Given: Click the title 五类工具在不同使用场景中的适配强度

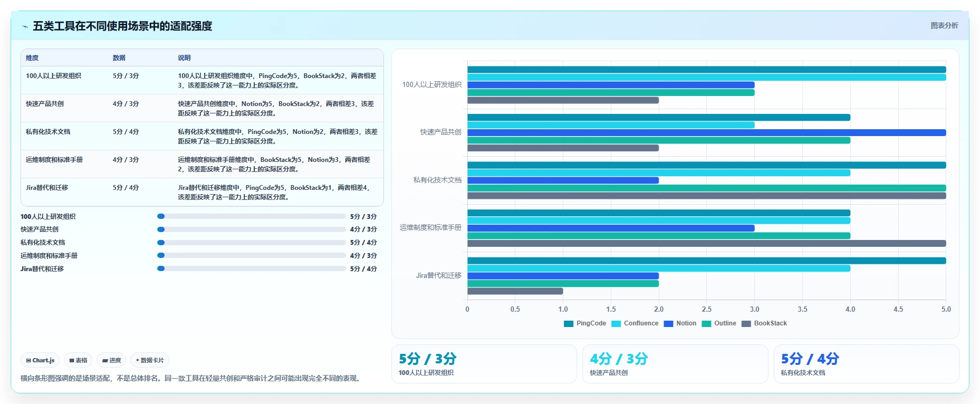Looking at the screenshot, I should pos(122,26).
